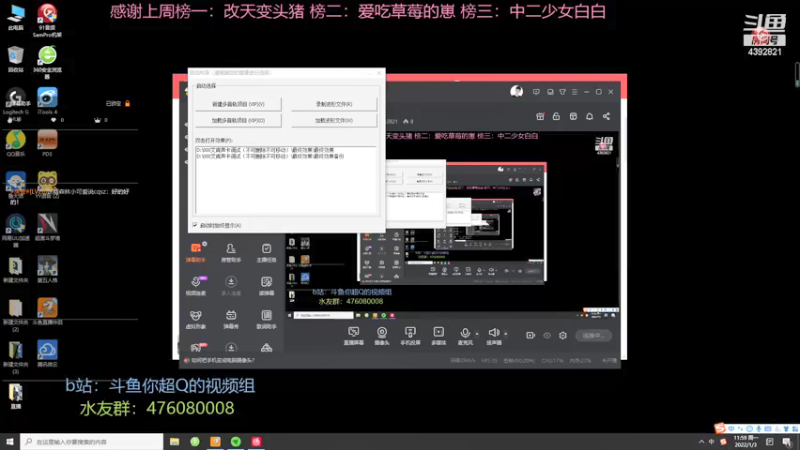800x450 pixels.
Task: Toggle the preview eye icon
Action: (x=547, y=335)
